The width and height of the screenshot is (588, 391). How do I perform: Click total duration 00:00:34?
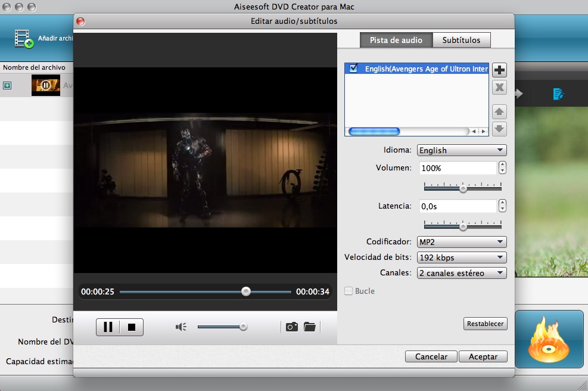point(312,291)
